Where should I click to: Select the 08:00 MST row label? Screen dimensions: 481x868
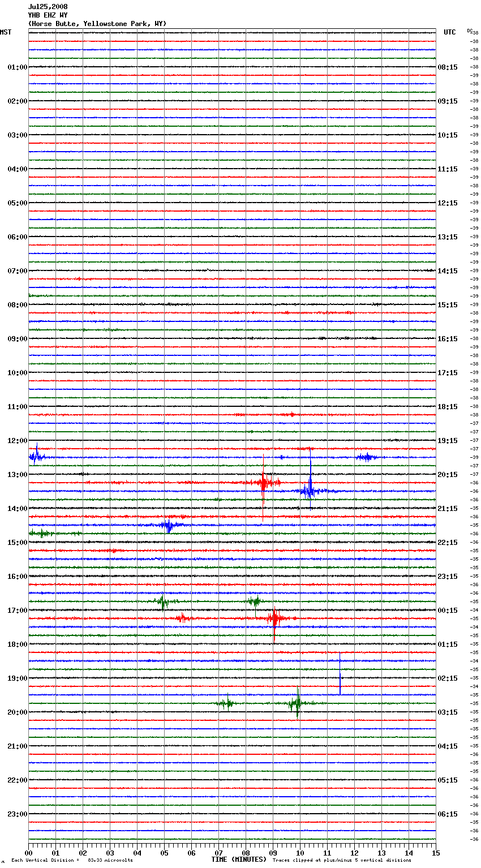point(18,305)
